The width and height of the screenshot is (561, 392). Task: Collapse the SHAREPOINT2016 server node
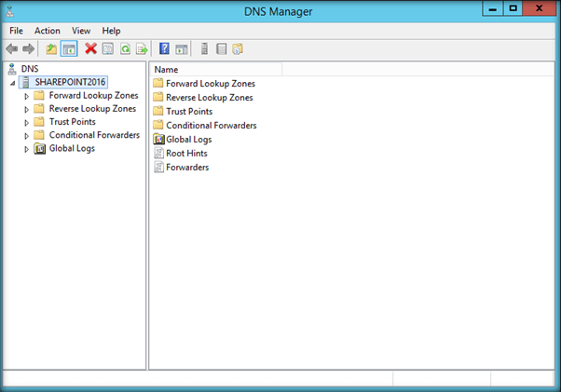click(x=12, y=83)
